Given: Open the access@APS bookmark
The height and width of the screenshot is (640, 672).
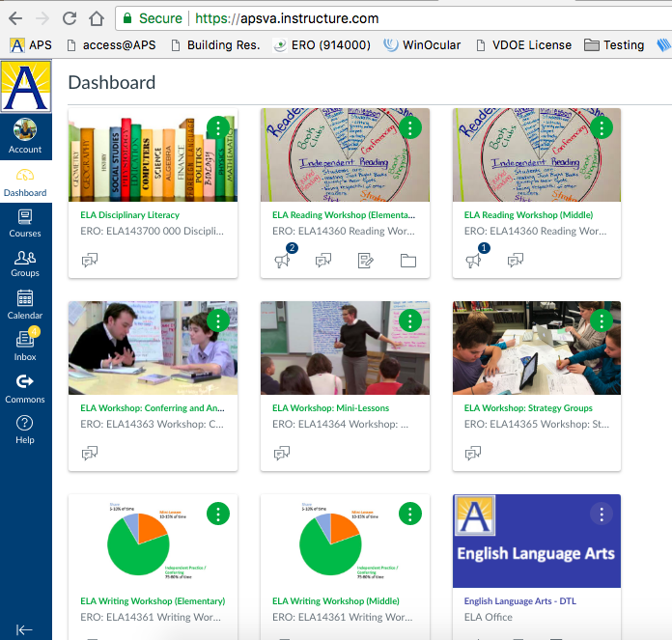Looking at the screenshot, I should [111, 45].
